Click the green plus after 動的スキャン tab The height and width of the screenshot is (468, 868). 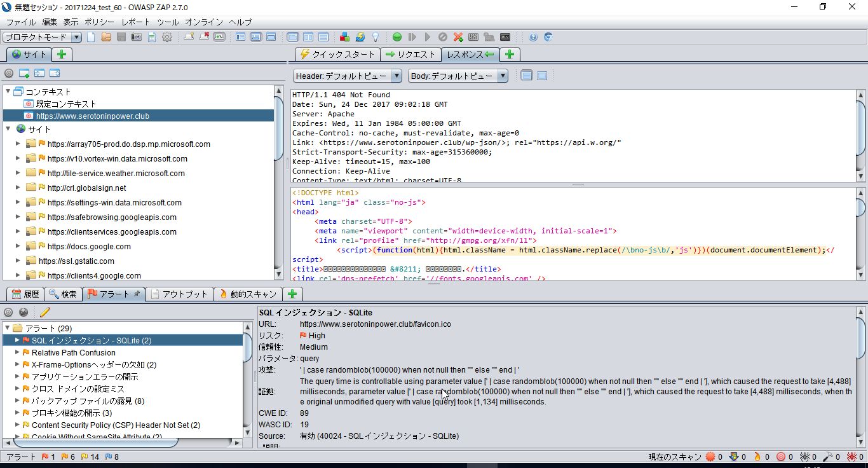[292, 294]
